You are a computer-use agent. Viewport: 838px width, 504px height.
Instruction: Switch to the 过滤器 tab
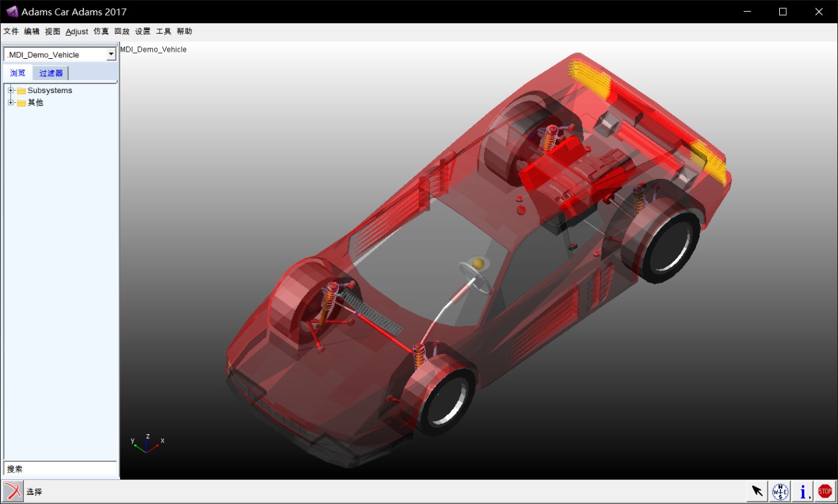coord(51,73)
